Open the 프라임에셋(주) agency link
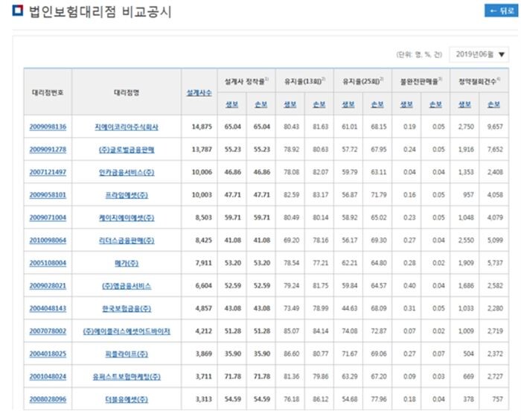The width and height of the screenshot is (521, 420). [x=127, y=195]
